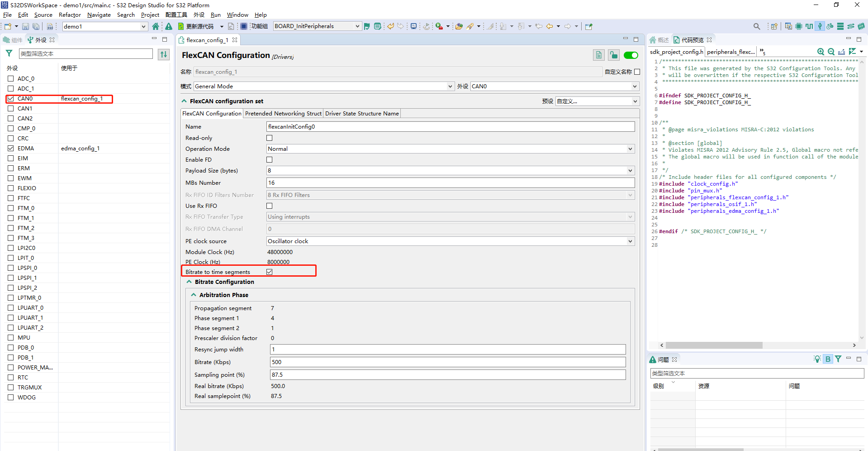The image size is (868, 451).
Task: Toggle the Read-only checkbox
Action: pyautogui.click(x=270, y=138)
